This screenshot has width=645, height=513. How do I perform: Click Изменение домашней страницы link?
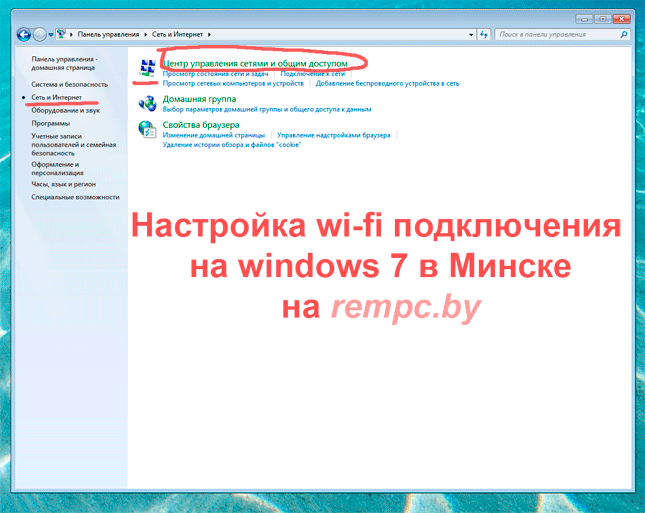[x=213, y=135]
